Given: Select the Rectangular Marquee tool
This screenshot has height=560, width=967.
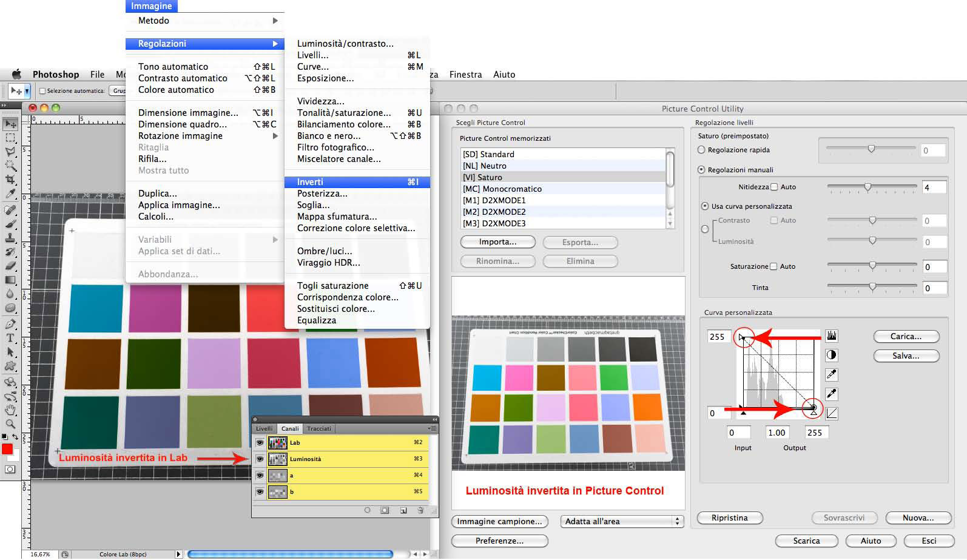Looking at the screenshot, I should point(10,138).
